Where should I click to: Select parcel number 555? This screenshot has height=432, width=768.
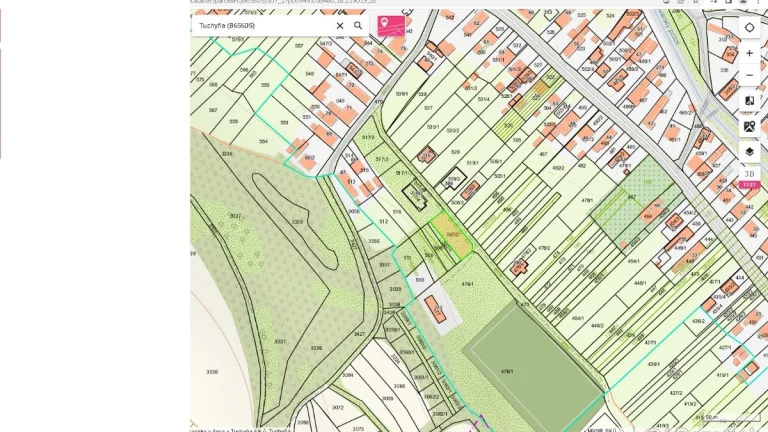(x=234, y=121)
